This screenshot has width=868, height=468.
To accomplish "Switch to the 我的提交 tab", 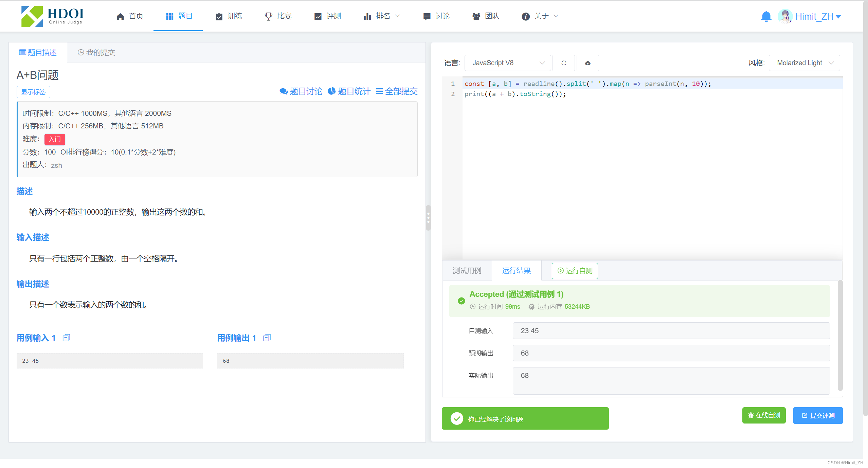I will 96,53.
